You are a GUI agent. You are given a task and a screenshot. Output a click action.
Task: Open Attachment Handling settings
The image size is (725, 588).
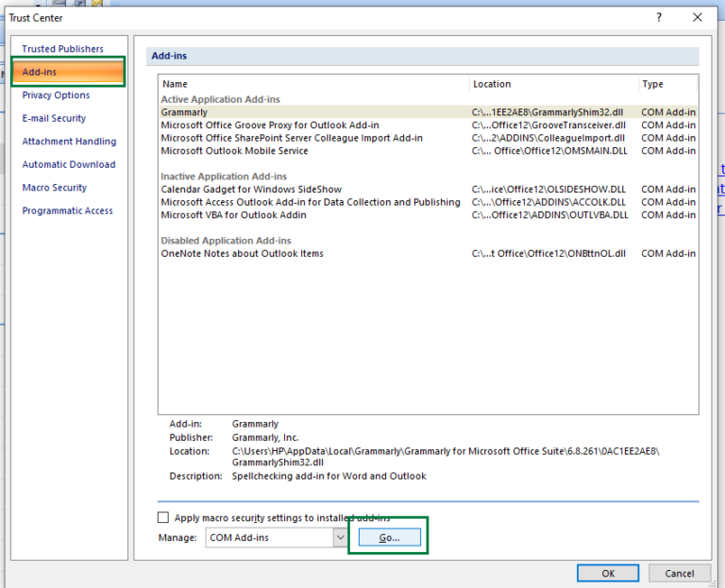click(x=69, y=142)
